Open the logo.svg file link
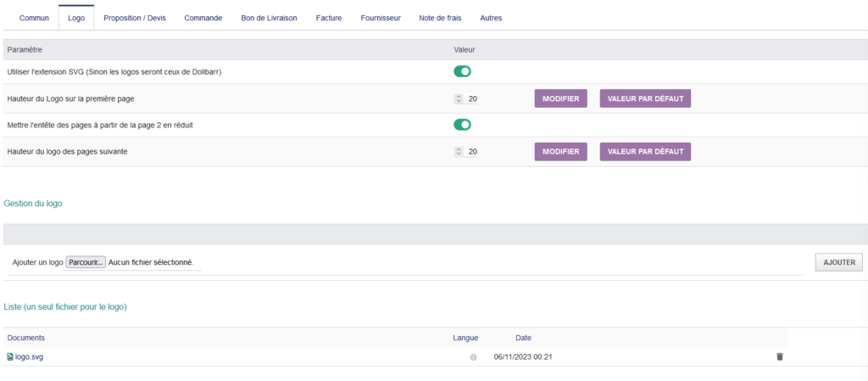The width and height of the screenshot is (868, 381). click(29, 357)
